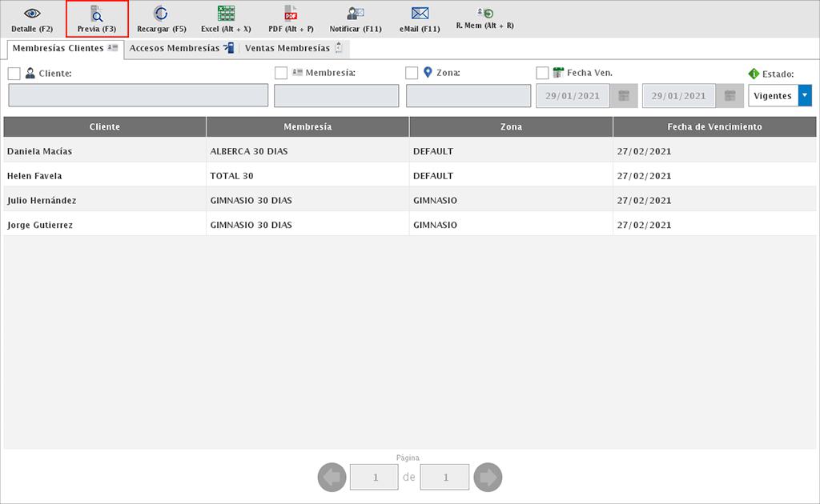This screenshot has height=504, width=820.
Task: Tick the Fecha Ven. filter checkbox
Action: click(542, 74)
